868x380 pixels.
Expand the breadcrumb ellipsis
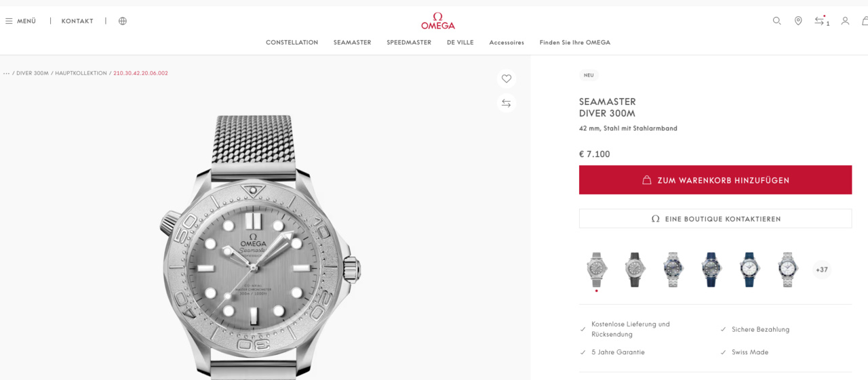6,73
